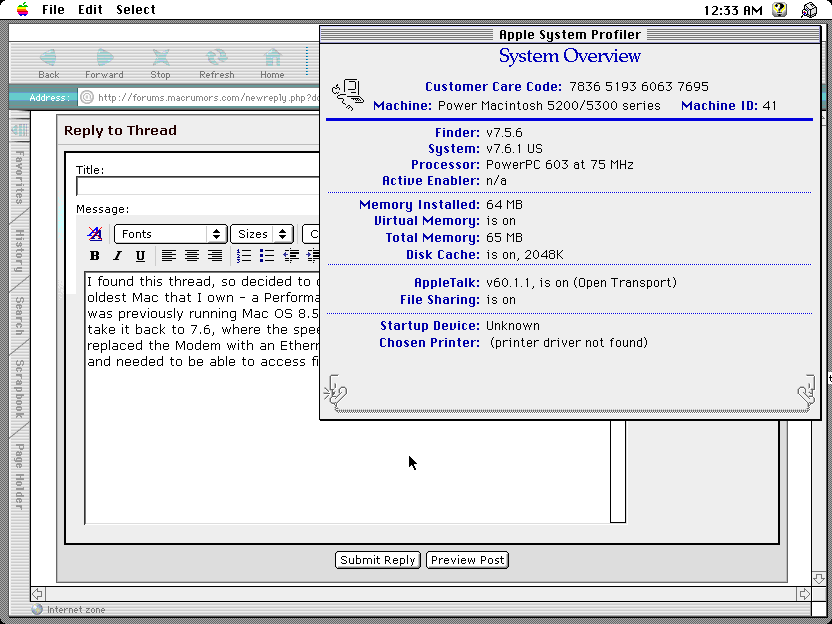The height and width of the screenshot is (624, 832).
Task: Click the Refresh page icon
Action: [x=216, y=59]
